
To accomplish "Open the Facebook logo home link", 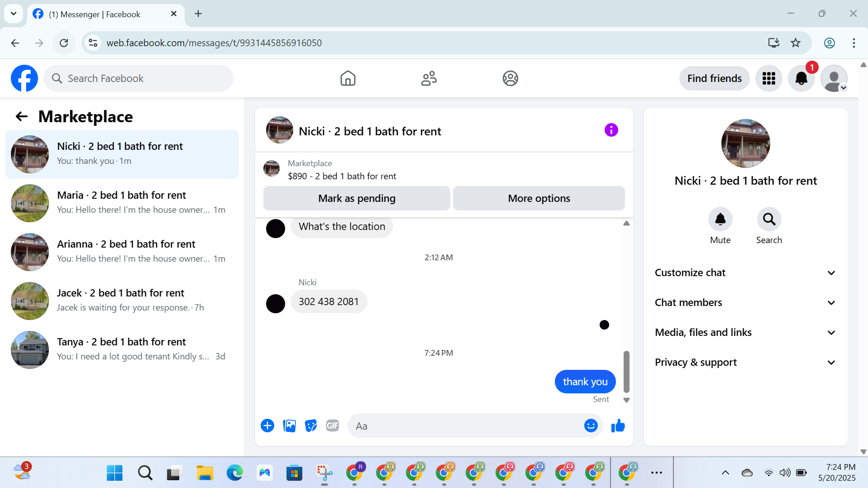I will (x=24, y=78).
